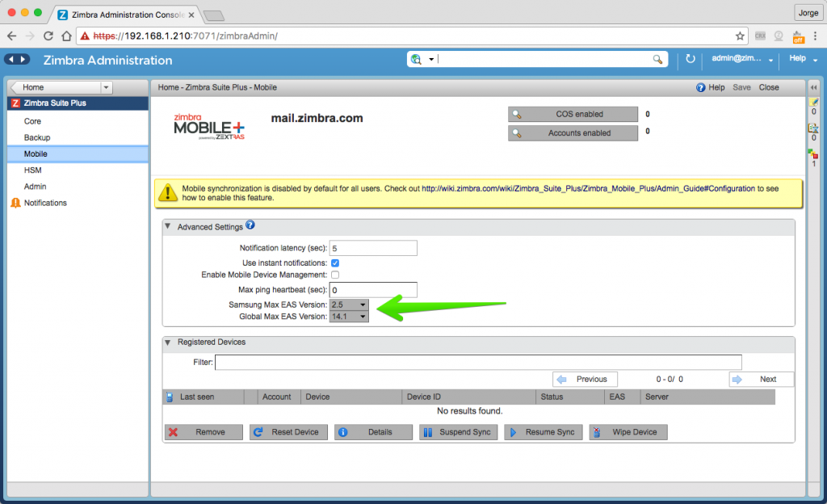Go to Previous page of devices
The width and height of the screenshot is (827, 504).
pos(585,380)
